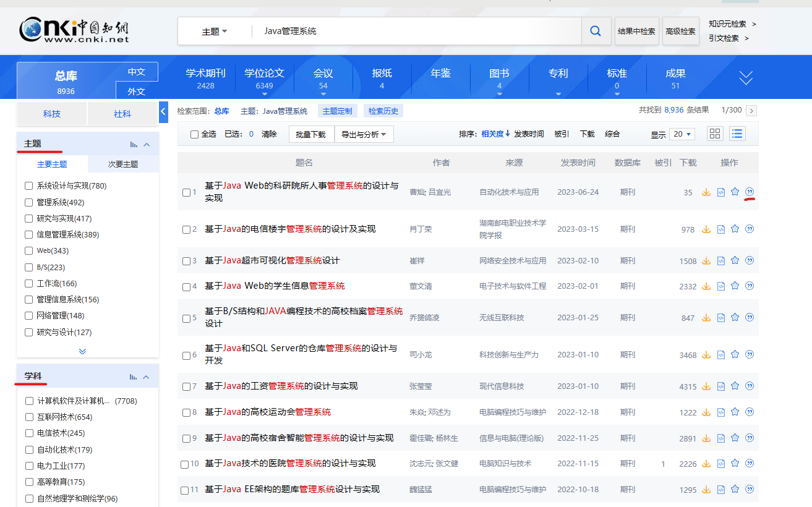Select the 社科 category tab

[122, 114]
